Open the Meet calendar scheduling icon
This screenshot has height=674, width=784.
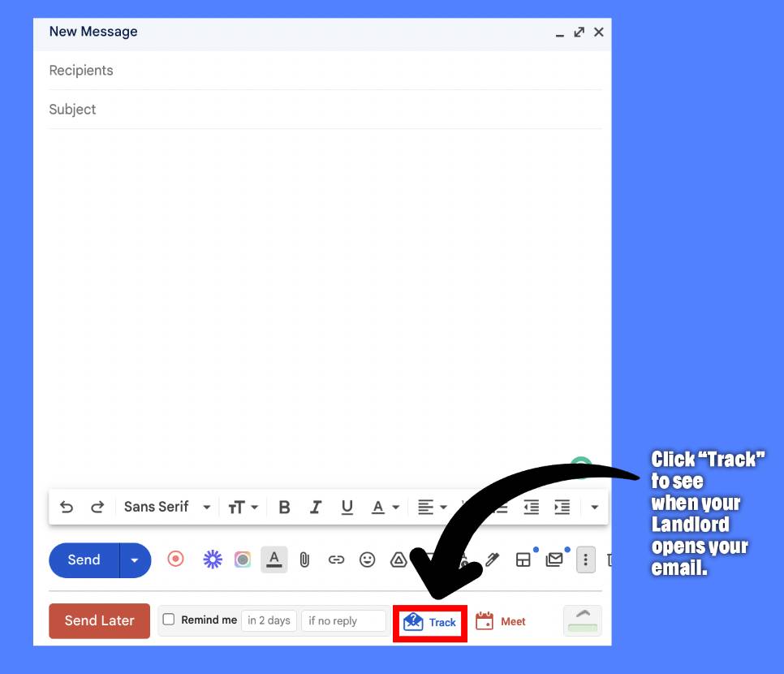[x=501, y=622]
